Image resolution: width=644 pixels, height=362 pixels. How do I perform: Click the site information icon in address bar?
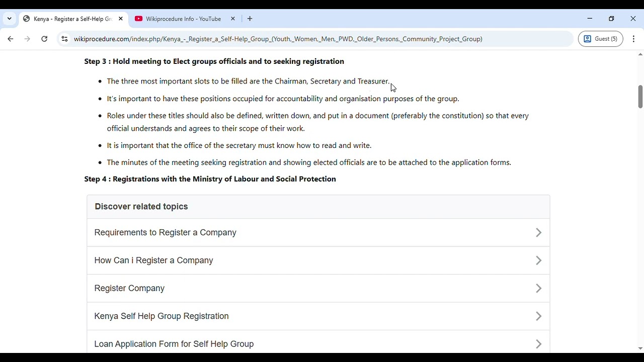[64, 39]
